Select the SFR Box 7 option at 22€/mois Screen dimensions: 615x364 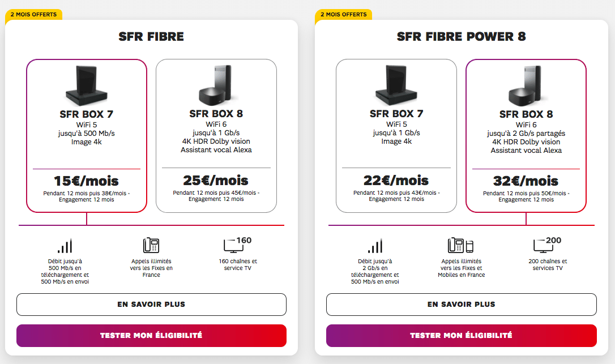[x=396, y=136]
